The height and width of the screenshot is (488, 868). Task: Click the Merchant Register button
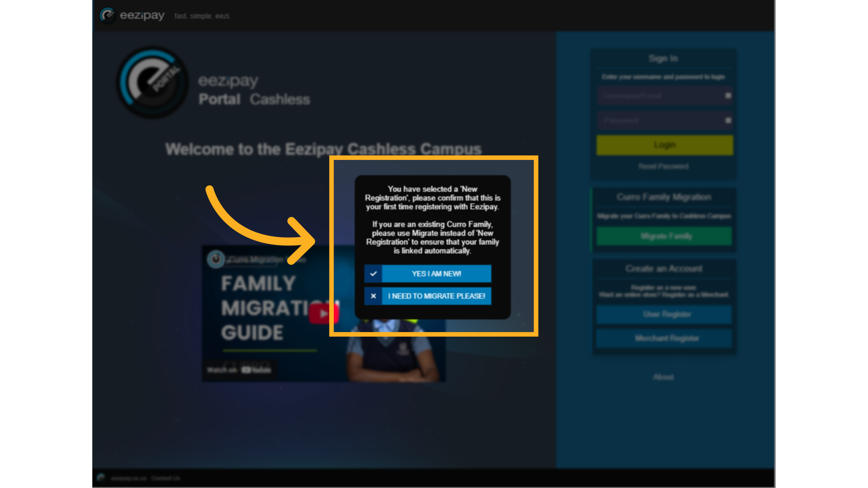click(x=664, y=338)
